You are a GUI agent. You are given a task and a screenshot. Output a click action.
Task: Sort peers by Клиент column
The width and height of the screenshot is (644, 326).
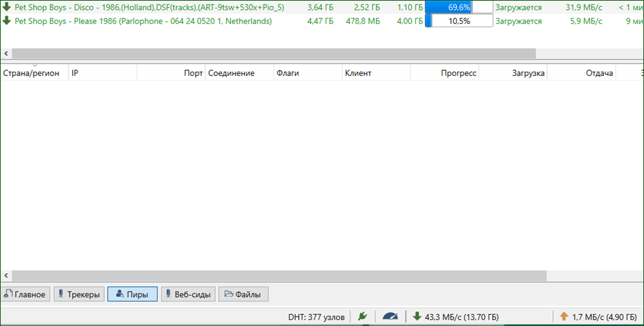point(376,73)
